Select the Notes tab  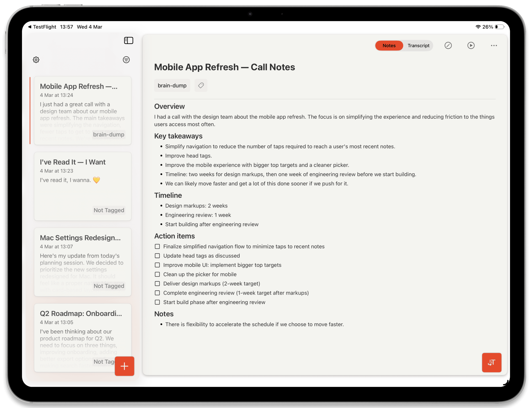coord(389,45)
